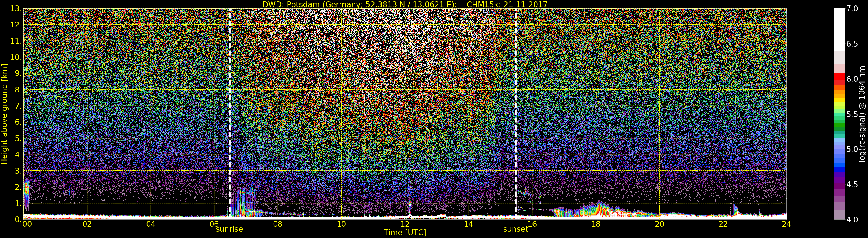Image resolution: width=868 pixels, height=238 pixels.
Task: Click the time axis tick '16'
Action: [532, 224]
